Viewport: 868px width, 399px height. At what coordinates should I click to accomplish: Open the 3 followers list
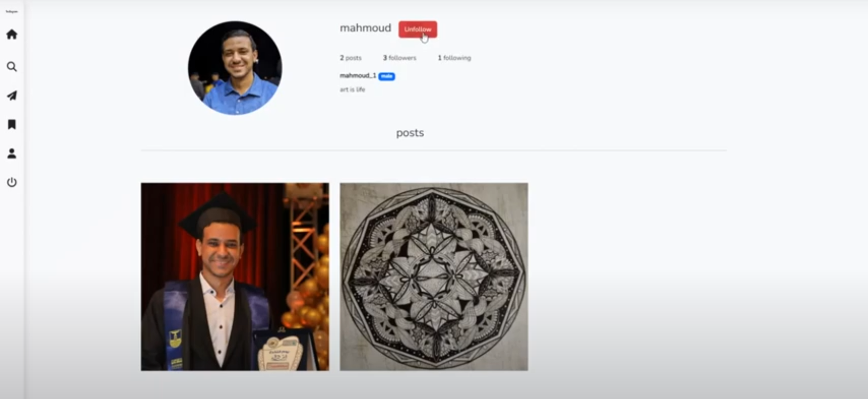pos(399,58)
